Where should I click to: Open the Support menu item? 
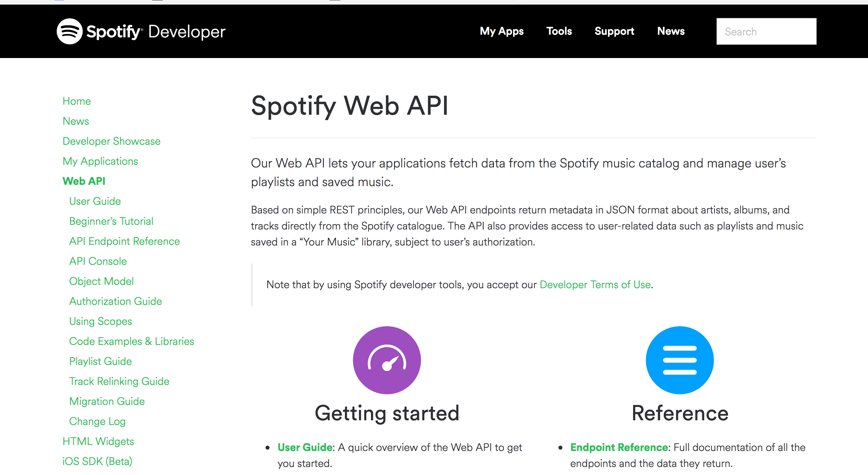coord(614,31)
